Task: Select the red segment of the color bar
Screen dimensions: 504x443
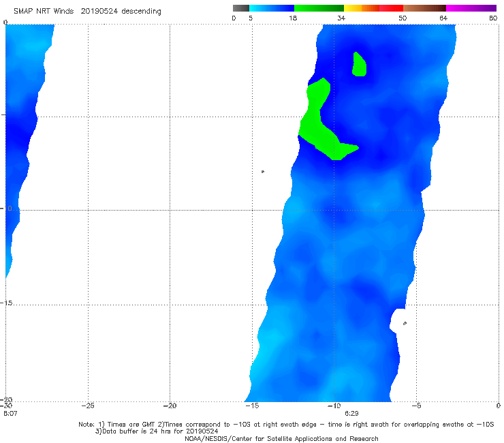Action: click(x=391, y=8)
